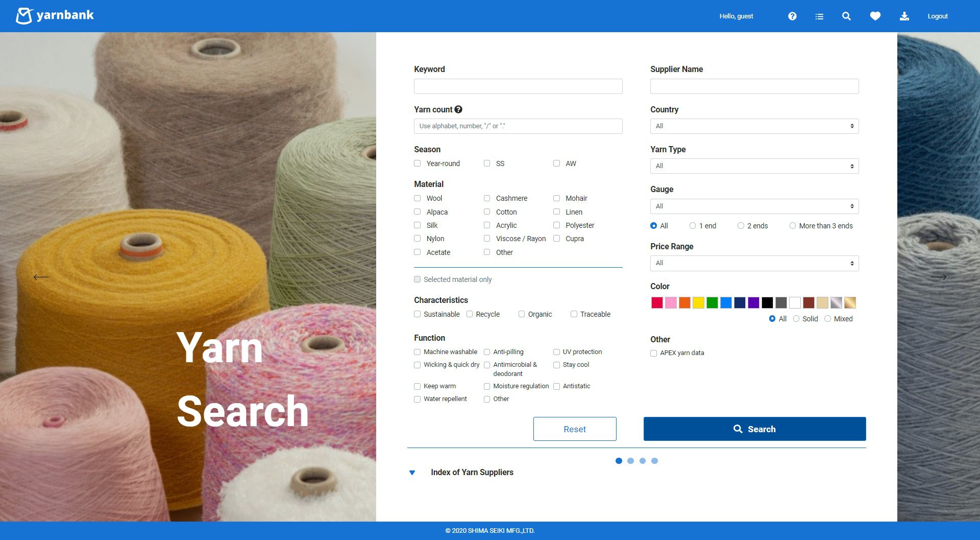The image size is (980, 540).
Task: Open the Yarn count help tooltip
Action: pyautogui.click(x=458, y=109)
